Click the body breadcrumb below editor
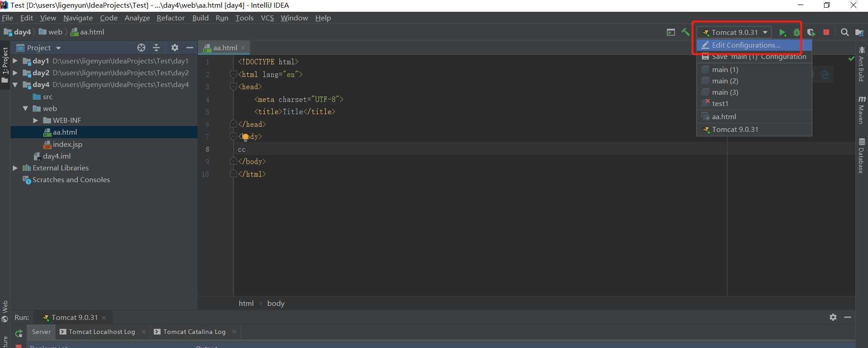 tap(276, 303)
